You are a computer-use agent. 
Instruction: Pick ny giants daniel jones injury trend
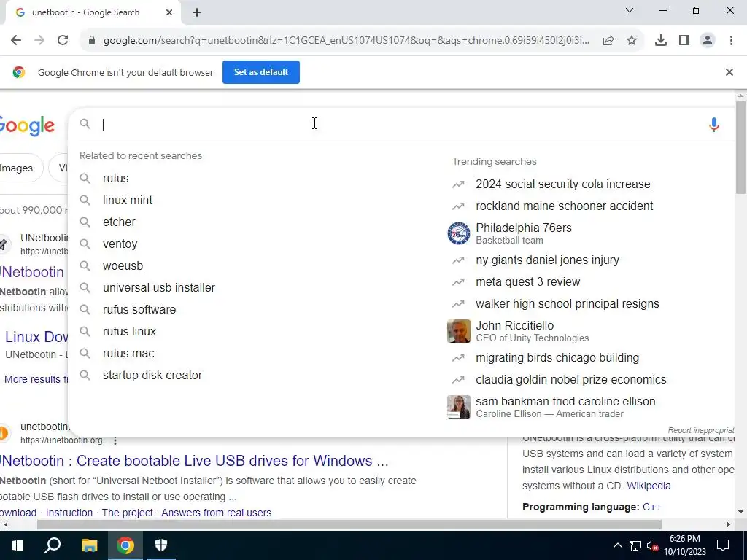(x=547, y=260)
